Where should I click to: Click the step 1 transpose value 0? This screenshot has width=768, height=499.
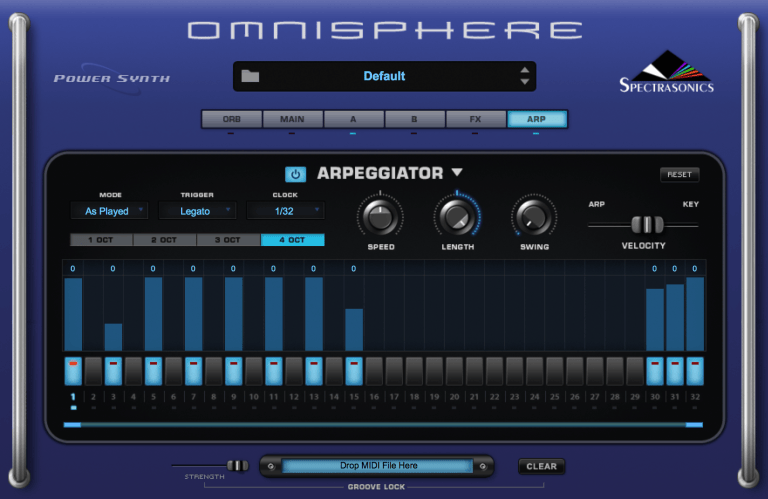click(x=73, y=268)
